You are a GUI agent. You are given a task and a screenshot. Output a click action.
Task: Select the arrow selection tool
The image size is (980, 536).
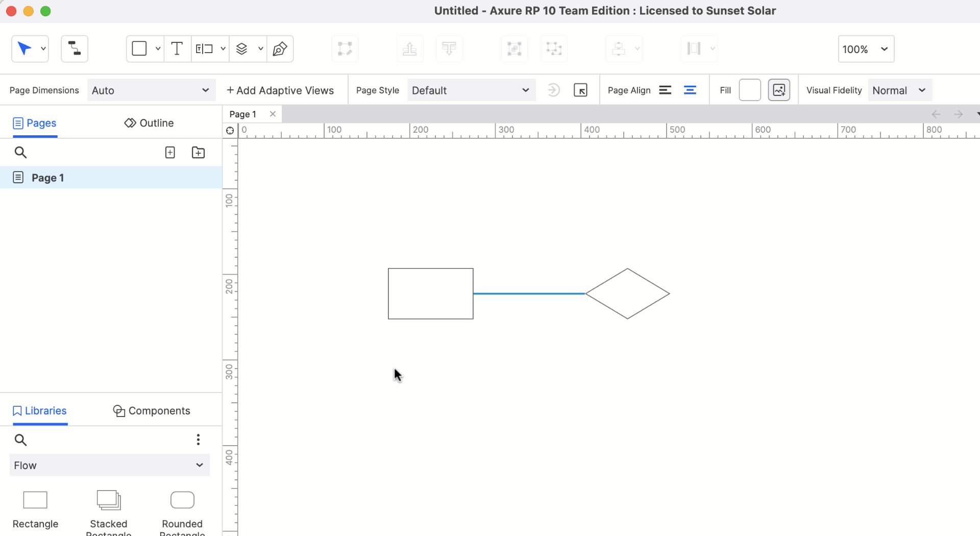click(x=24, y=49)
